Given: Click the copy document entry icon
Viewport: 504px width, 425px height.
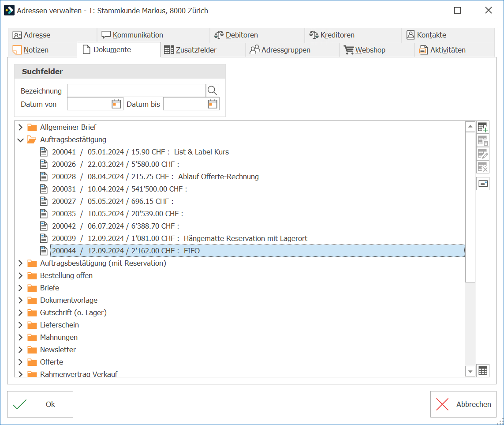Looking at the screenshot, I should click(x=482, y=141).
